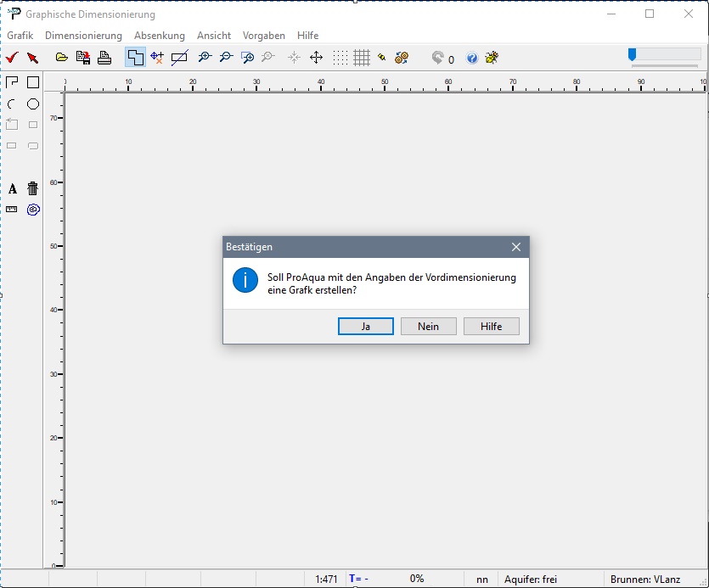Click the red checkmark confirm icon
Screen dimensions: 709x588
tap(12, 58)
